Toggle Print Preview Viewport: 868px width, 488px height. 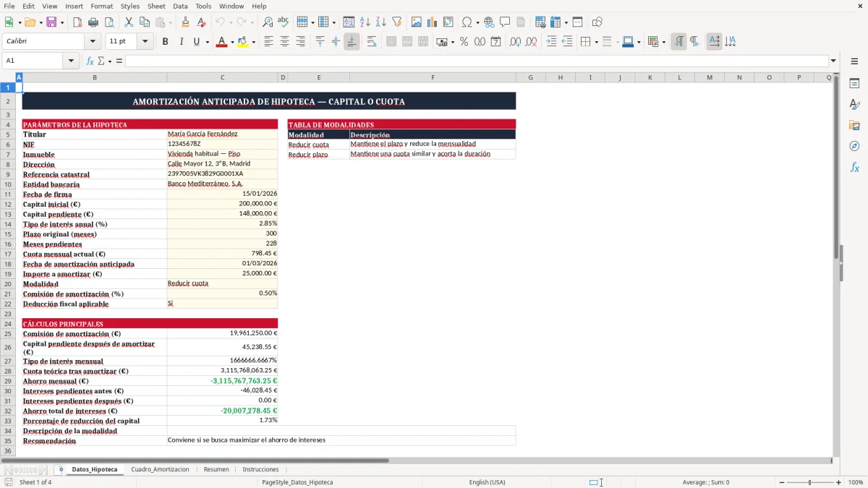point(108,22)
